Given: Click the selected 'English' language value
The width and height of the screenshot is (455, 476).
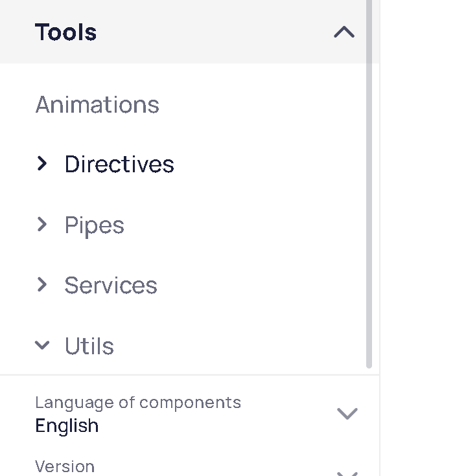Looking at the screenshot, I should [67, 425].
